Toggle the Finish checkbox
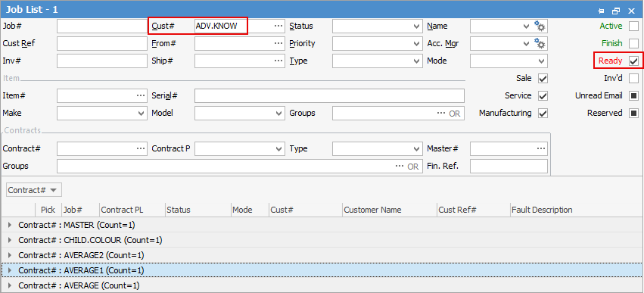This screenshot has width=644, height=293. (x=633, y=44)
